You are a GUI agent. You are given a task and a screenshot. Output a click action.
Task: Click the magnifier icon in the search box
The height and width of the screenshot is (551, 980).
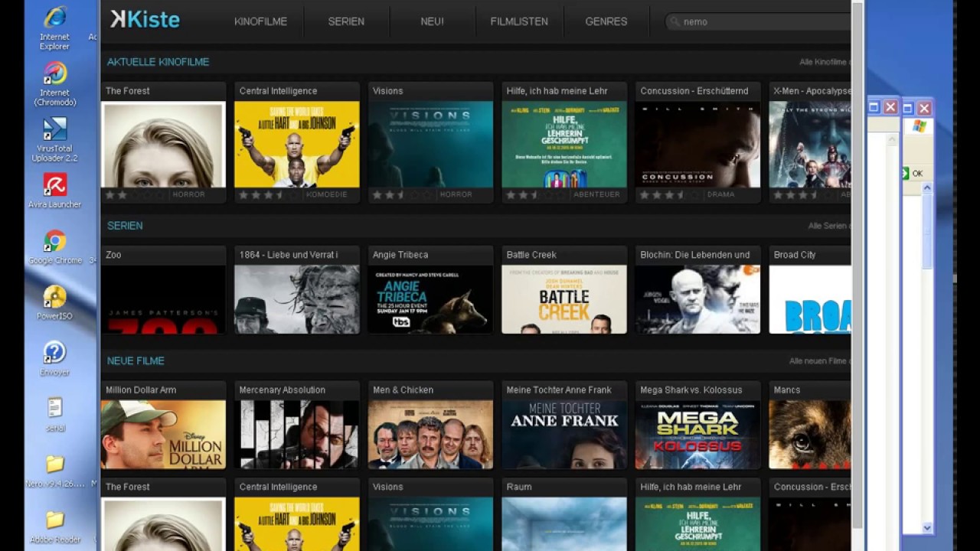(675, 22)
